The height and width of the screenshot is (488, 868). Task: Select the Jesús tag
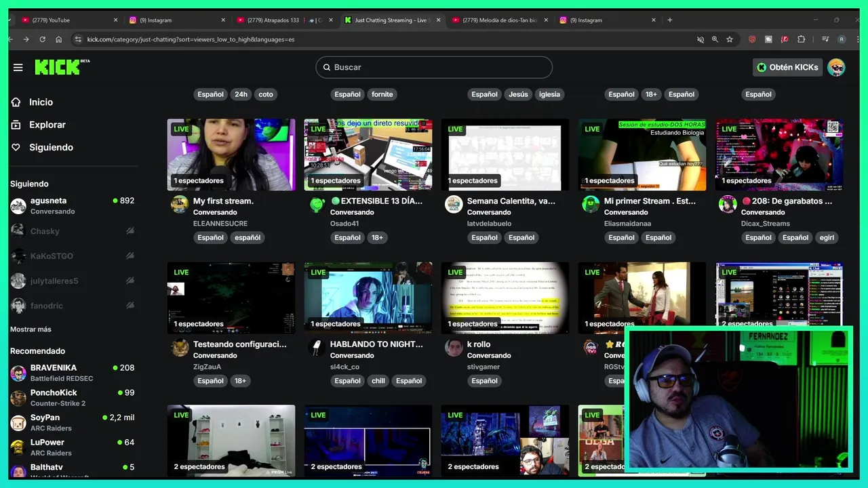(x=518, y=94)
